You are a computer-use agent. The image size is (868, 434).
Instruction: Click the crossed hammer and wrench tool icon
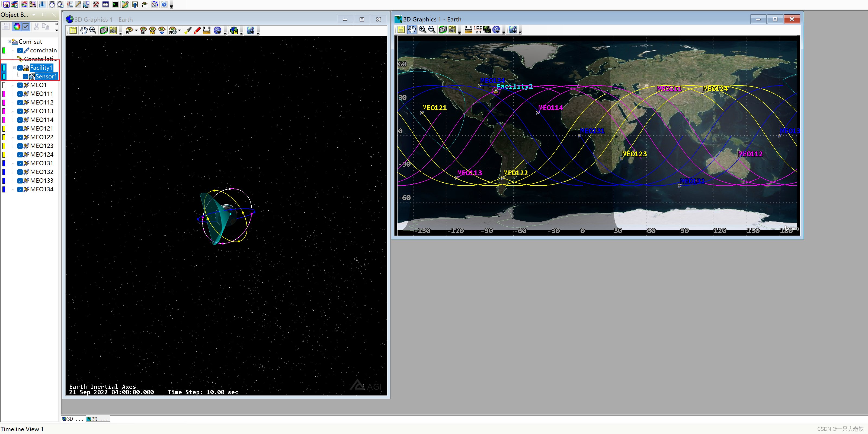(x=96, y=4)
